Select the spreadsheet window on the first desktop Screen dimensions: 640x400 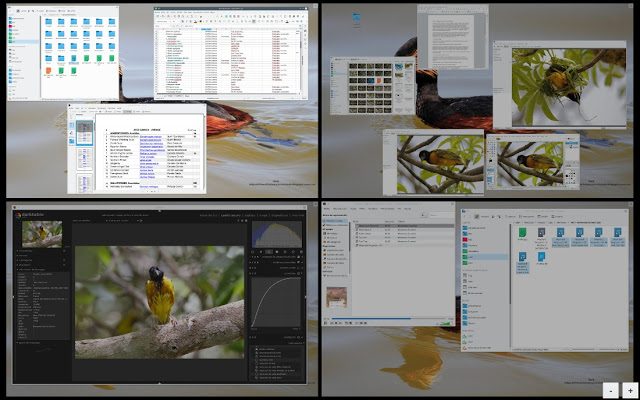230,53
